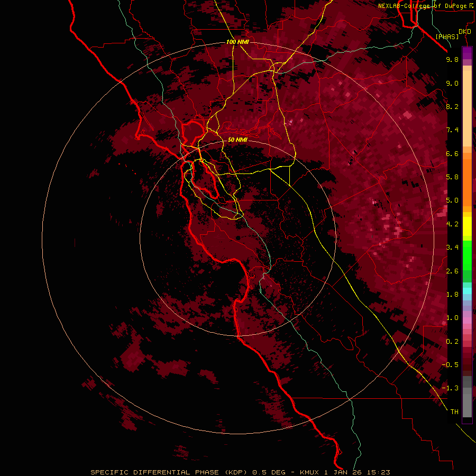Click the 8.2 scale value

click(452, 106)
